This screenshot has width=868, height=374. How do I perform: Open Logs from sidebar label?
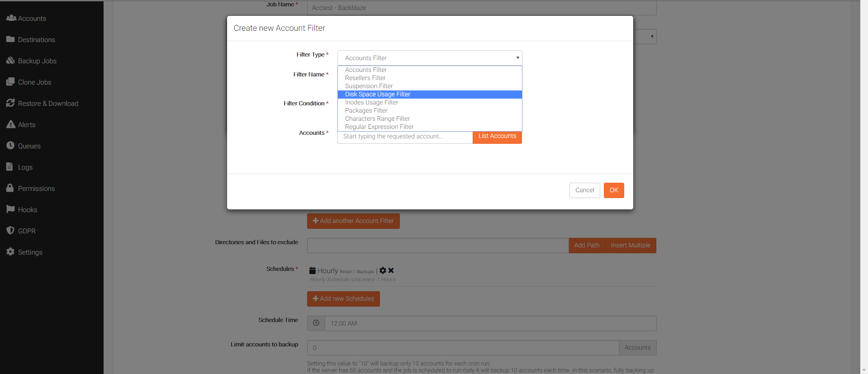[x=25, y=167]
